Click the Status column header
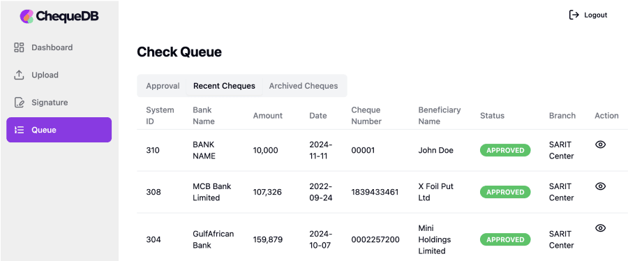The height and width of the screenshot is (261, 644). click(492, 116)
